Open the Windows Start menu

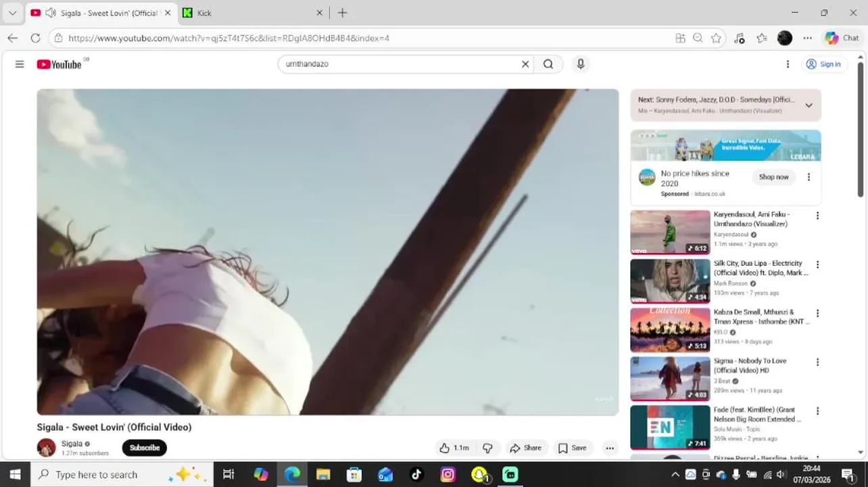(15, 474)
